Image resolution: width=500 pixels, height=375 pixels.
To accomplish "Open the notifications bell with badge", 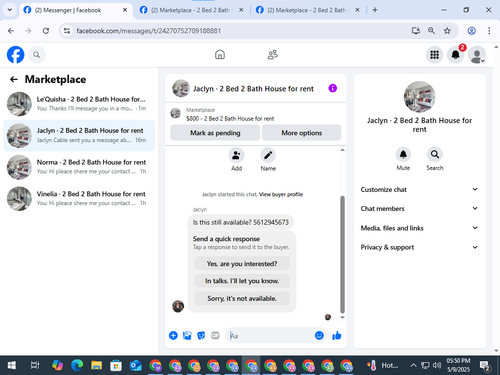I will pos(456,55).
